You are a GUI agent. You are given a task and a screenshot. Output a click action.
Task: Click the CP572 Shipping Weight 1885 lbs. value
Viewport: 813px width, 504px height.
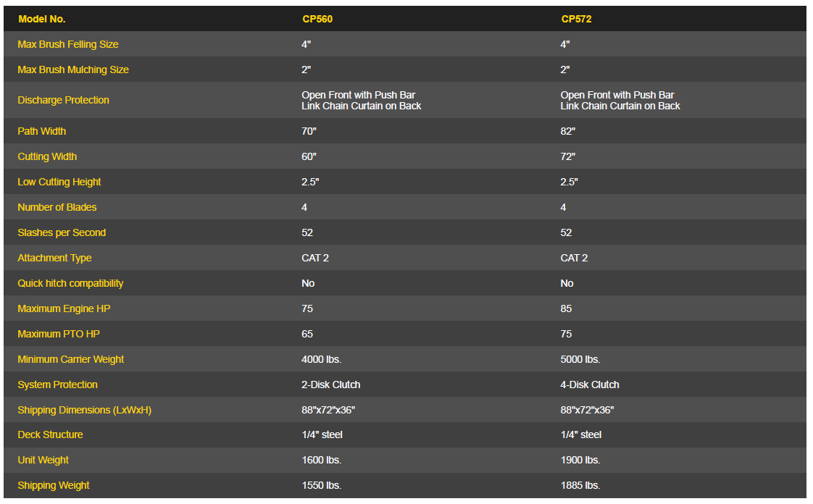pos(580,485)
